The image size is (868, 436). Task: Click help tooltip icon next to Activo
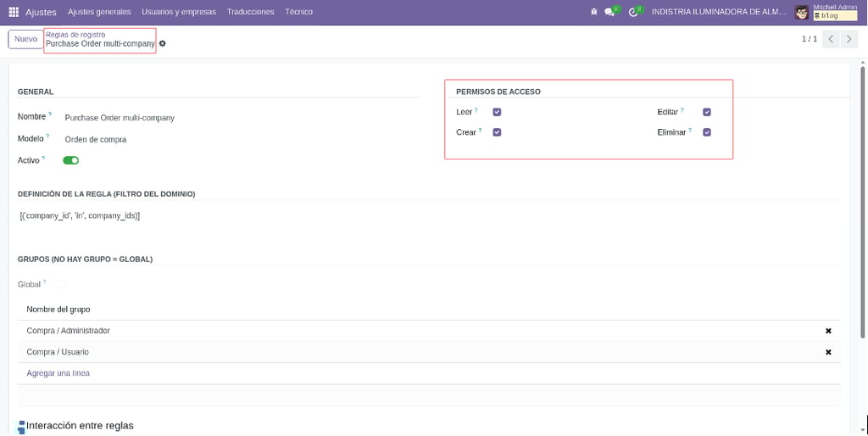(43, 158)
